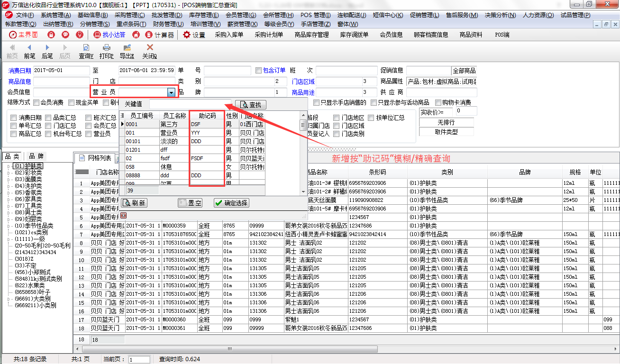
Task: Check 品类汇总 option
Action: (x=48, y=118)
